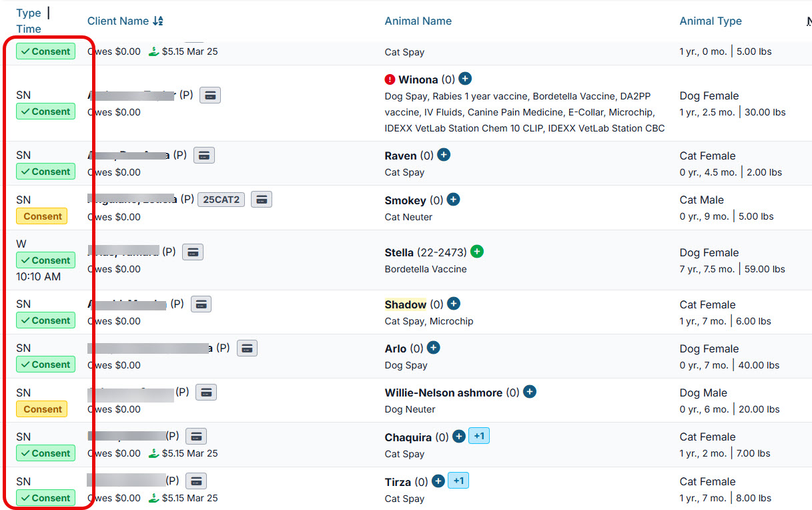Sort using the Client Name sort arrows
812x510 pixels.
(158, 21)
